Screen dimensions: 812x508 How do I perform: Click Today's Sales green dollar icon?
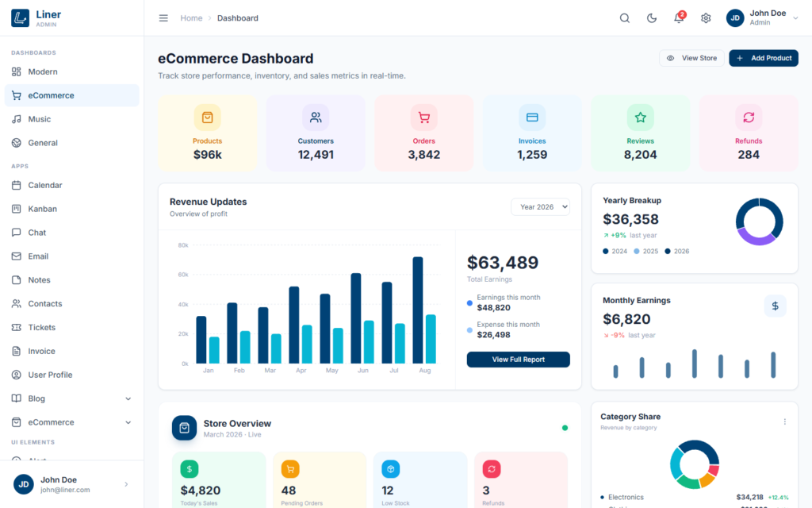[x=189, y=469]
